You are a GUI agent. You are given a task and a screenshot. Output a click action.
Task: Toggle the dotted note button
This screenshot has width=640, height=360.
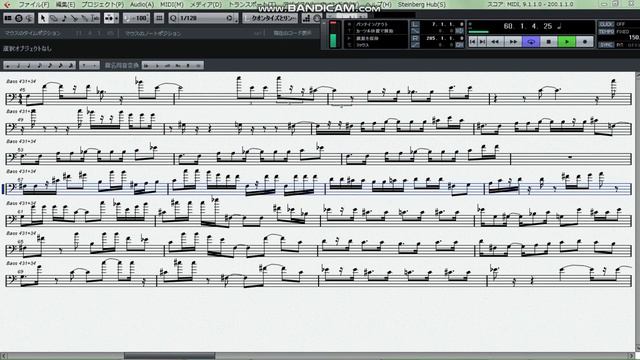(x=94, y=65)
